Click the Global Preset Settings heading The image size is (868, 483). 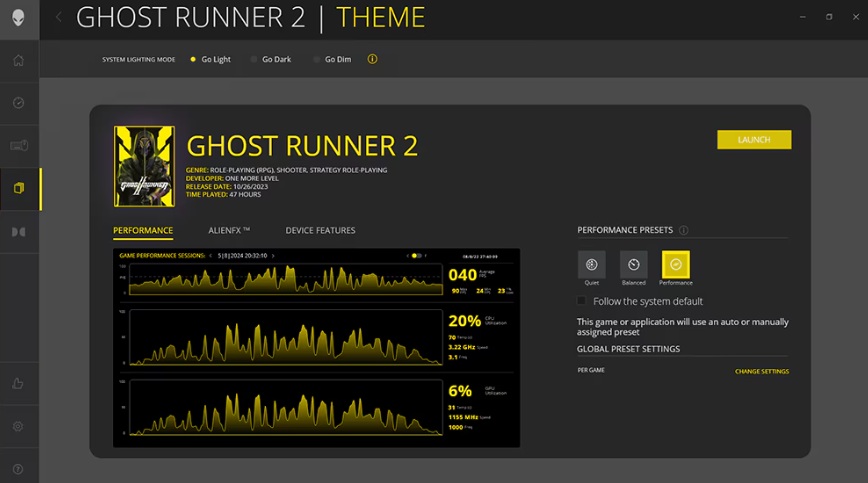coord(628,349)
